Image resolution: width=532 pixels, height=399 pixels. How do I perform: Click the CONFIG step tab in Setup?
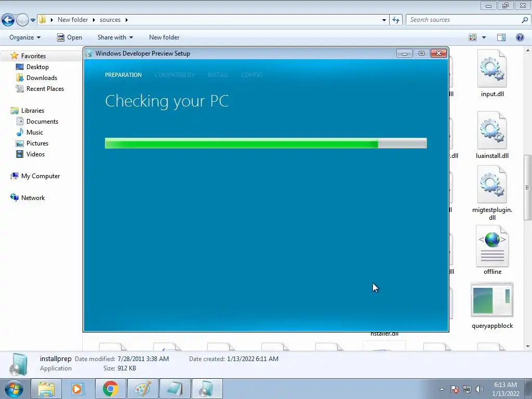point(252,75)
